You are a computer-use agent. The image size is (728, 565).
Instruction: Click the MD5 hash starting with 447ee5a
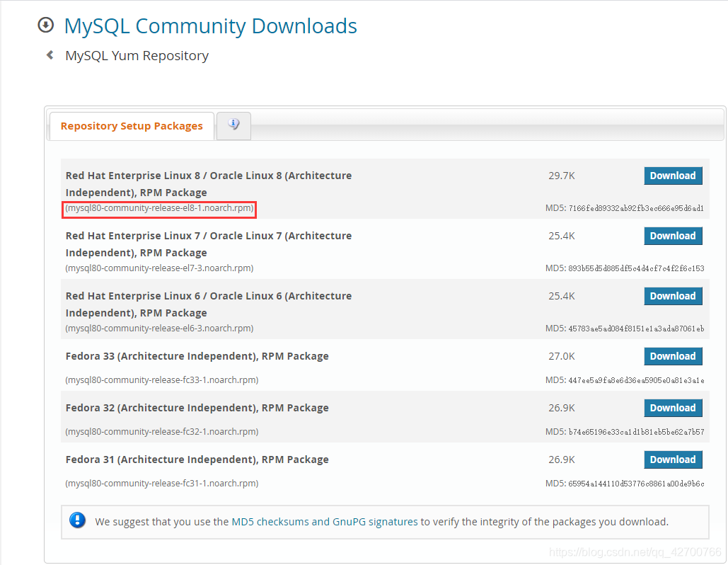click(x=636, y=380)
